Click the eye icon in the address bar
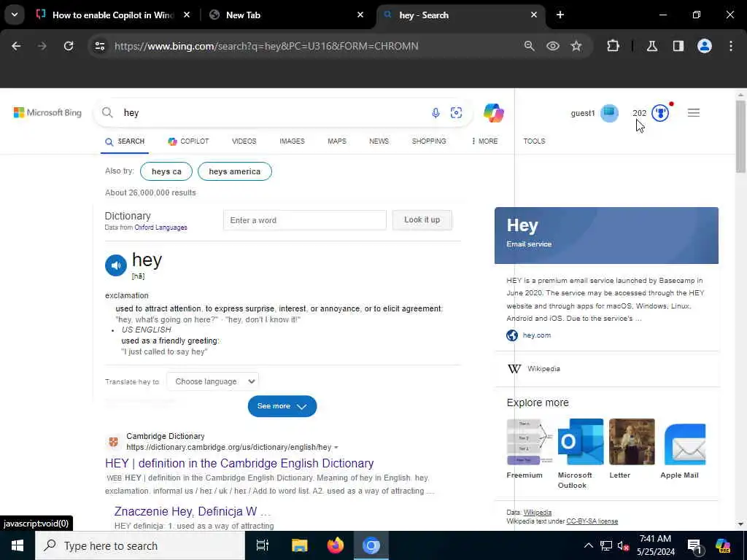The image size is (747, 560). 553,46
